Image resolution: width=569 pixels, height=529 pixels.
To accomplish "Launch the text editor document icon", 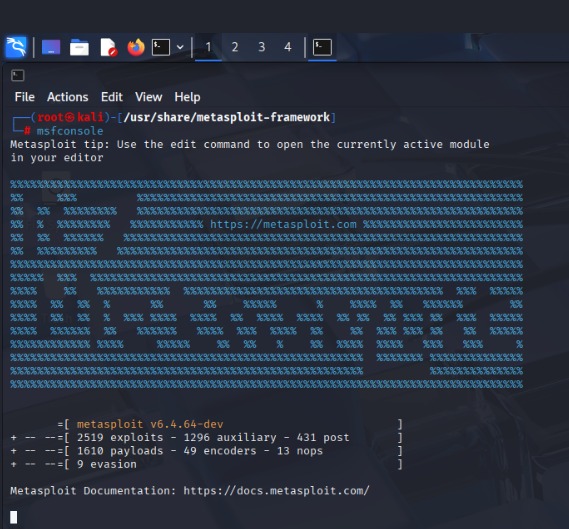I will click(x=109, y=47).
